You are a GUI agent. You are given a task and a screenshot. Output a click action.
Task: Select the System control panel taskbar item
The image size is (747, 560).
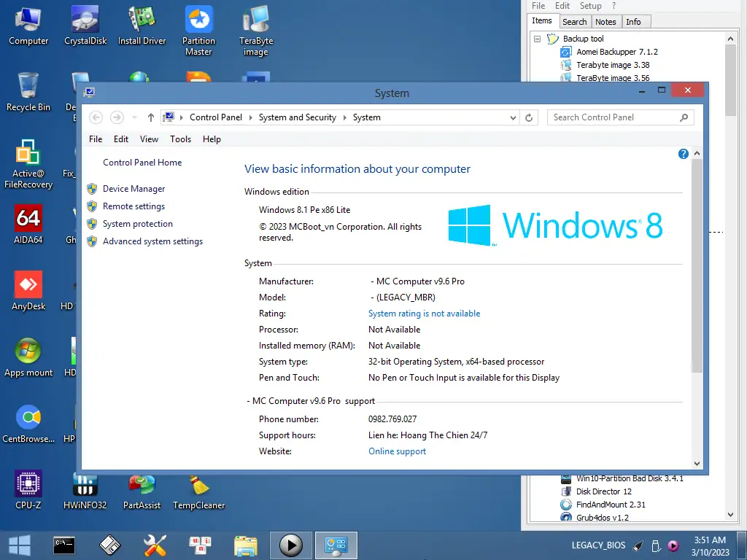point(336,545)
